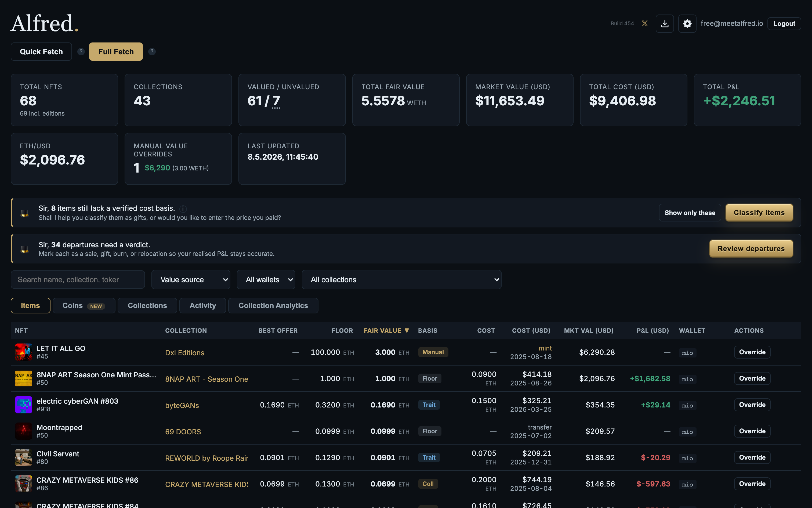This screenshot has height=508, width=812.
Task: Click Review departures button
Action: click(x=751, y=249)
